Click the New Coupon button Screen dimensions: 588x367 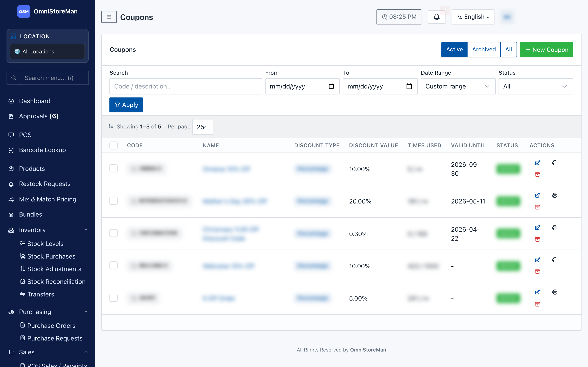pyautogui.click(x=546, y=50)
